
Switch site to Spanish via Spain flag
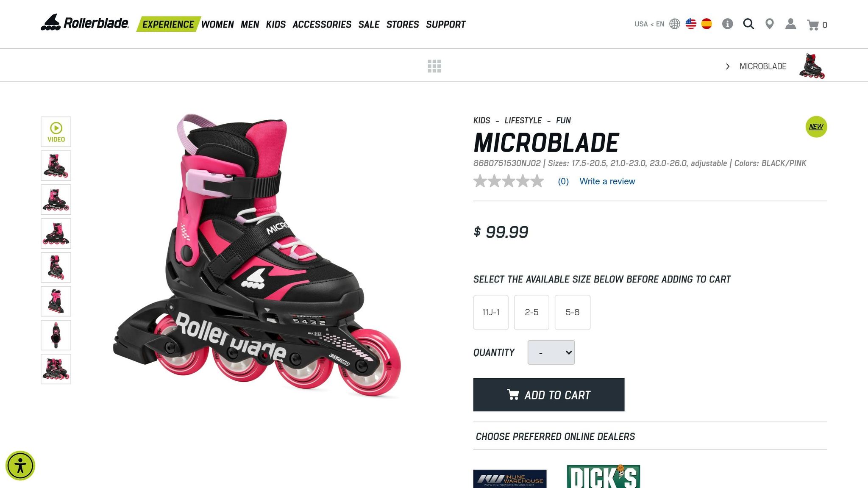(707, 24)
